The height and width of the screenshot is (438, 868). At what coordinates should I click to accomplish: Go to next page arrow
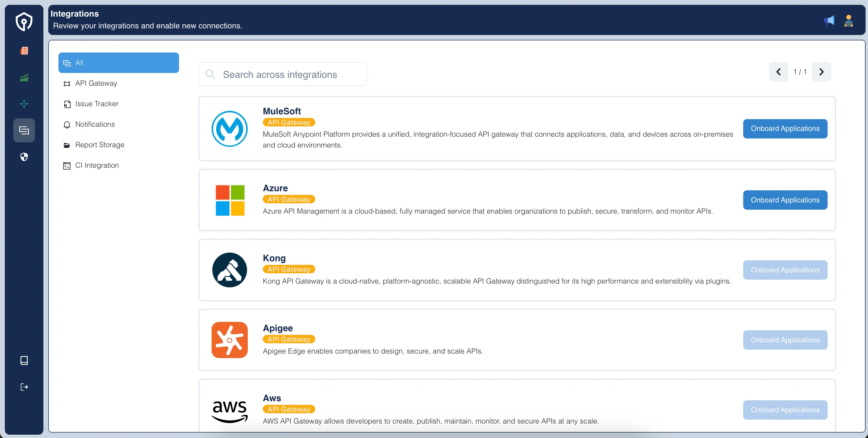click(x=822, y=72)
